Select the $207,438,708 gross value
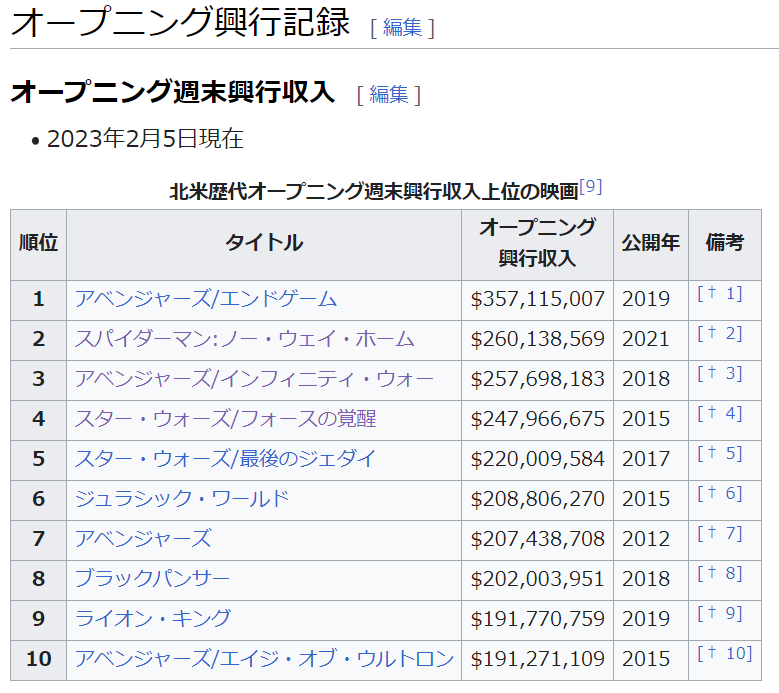Image resolution: width=779 pixels, height=693 pixels. pyautogui.click(x=538, y=539)
